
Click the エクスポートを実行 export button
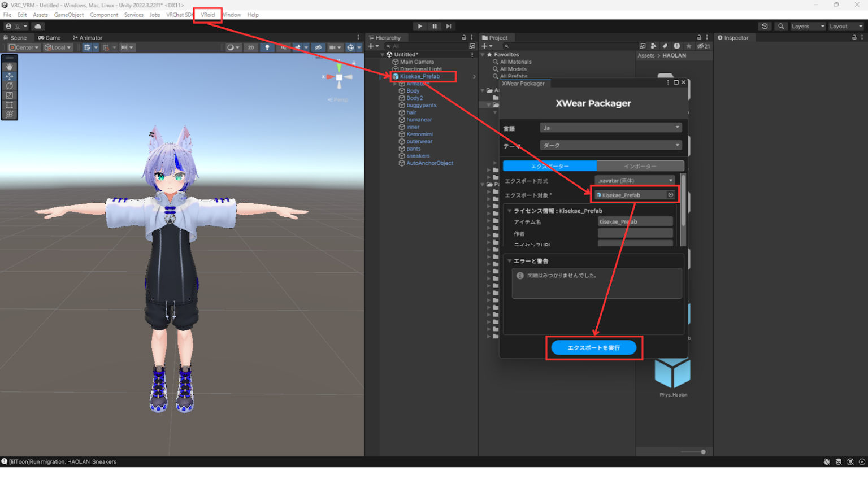(594, 348)
